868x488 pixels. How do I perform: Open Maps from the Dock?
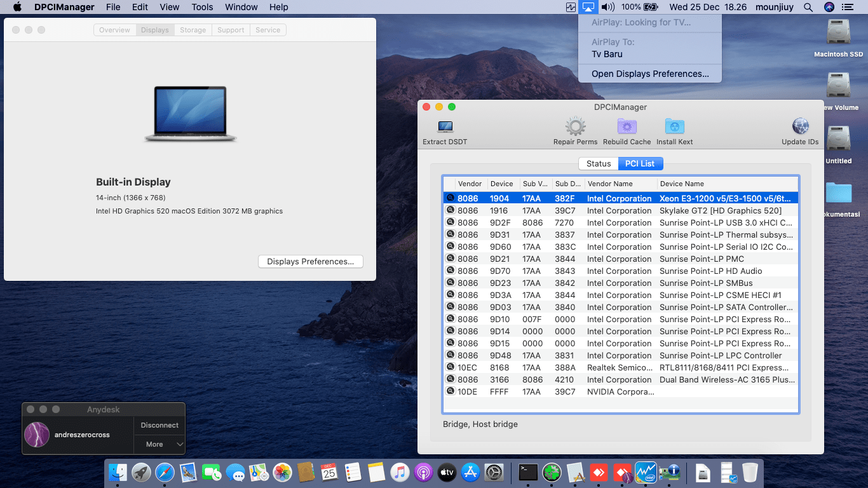(x=259, y=472)
